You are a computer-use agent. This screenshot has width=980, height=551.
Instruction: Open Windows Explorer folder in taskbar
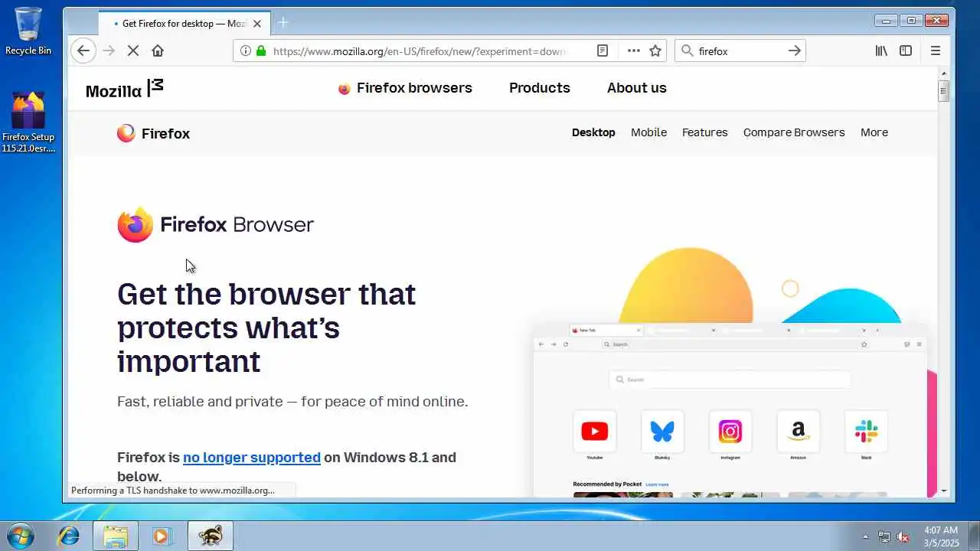click(116, 536)
